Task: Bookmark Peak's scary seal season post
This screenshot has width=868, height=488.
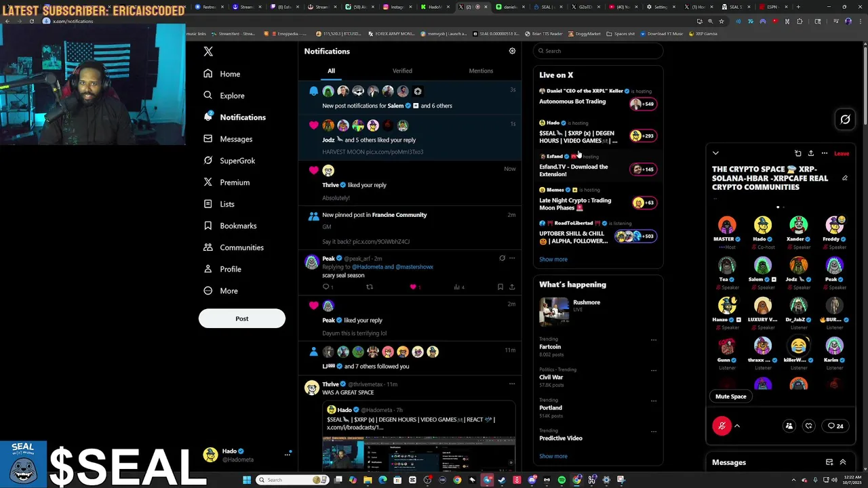Action: [x=500, y=287]
